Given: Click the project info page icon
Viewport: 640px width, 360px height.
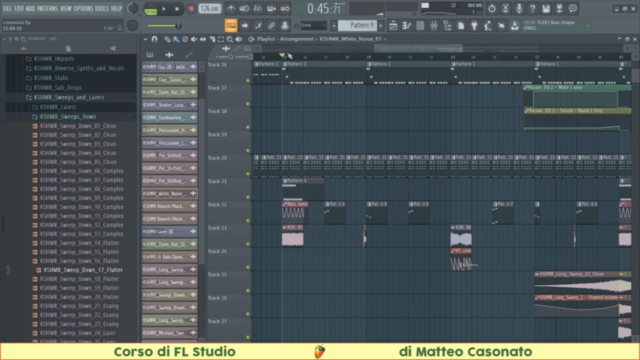Looking at the screenshot, I should [460, 26].
